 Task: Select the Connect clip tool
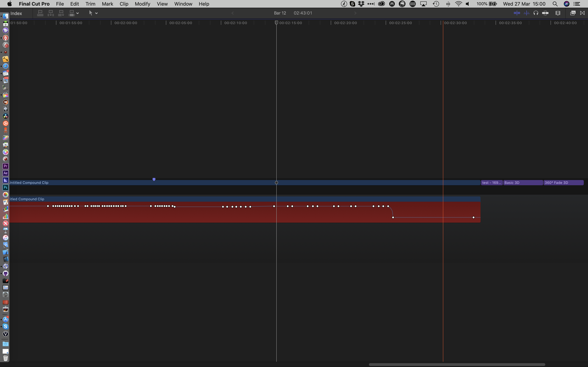click(x=40, y=13)
